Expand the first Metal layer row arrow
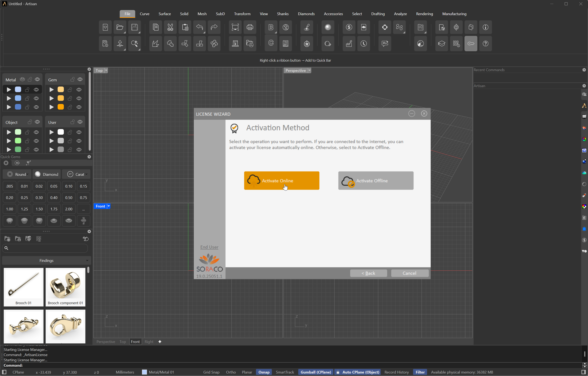588x376 pixels. pos(9,90)
